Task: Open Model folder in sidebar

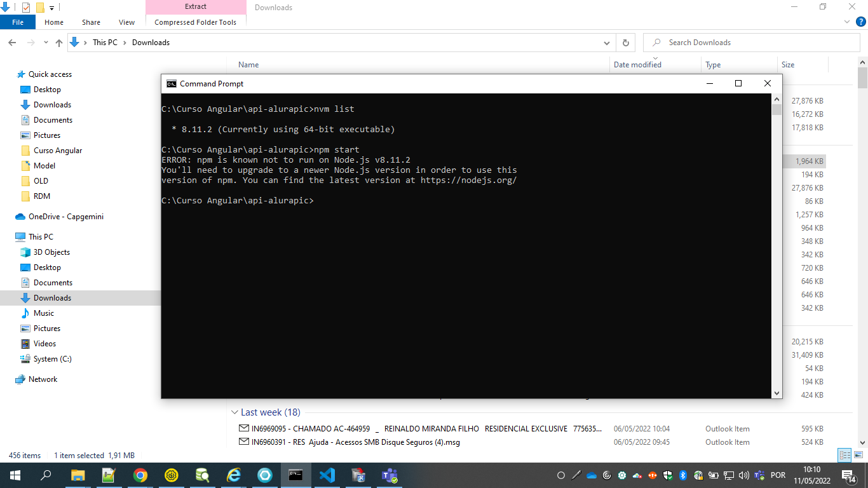Action: pyautogui.click(x=44, y=166)
